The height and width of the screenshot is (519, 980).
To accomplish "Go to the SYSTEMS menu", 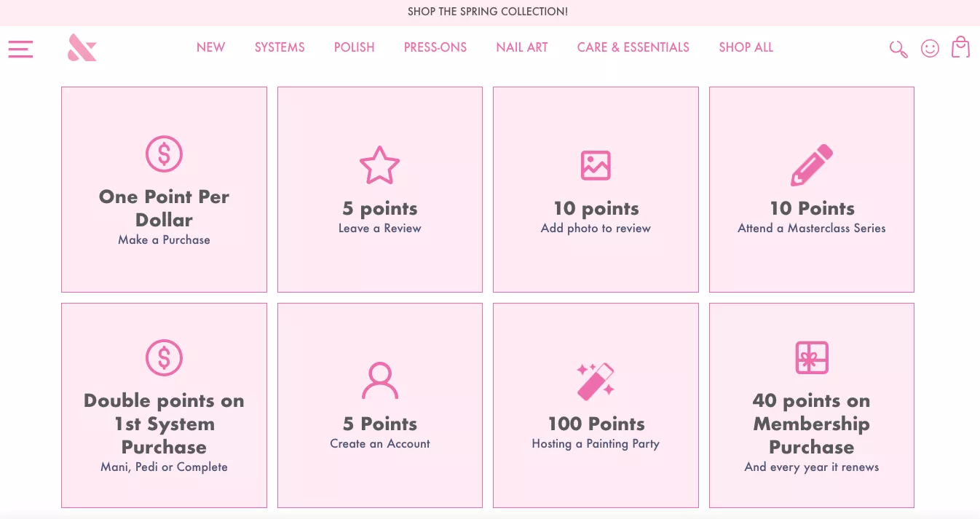I will (x=280, y=47).
